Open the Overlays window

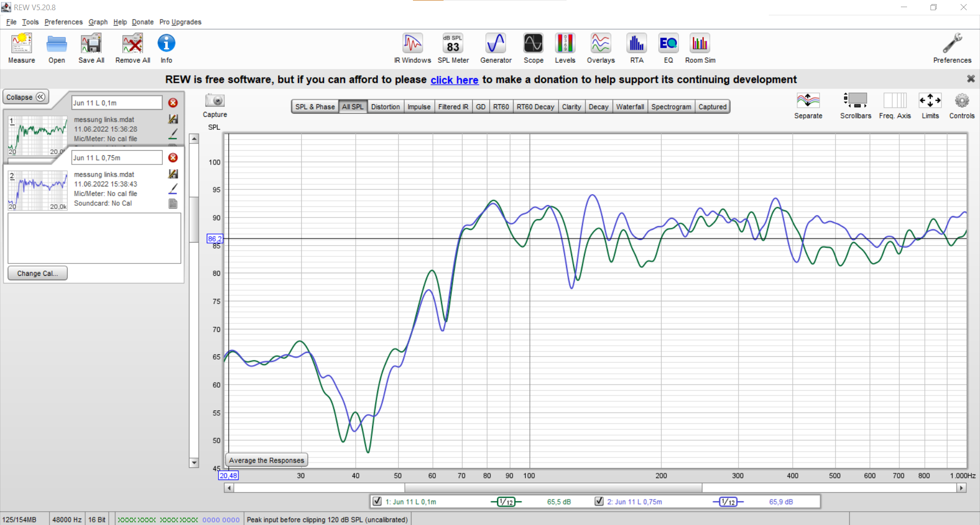click(601, 49)
